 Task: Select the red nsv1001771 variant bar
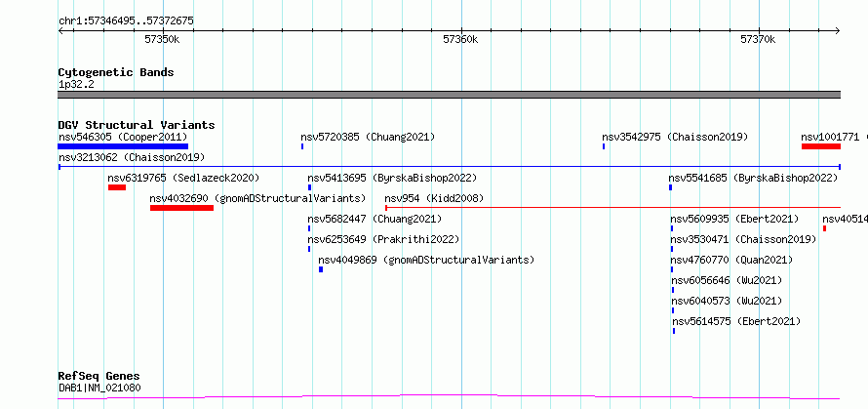821,146
